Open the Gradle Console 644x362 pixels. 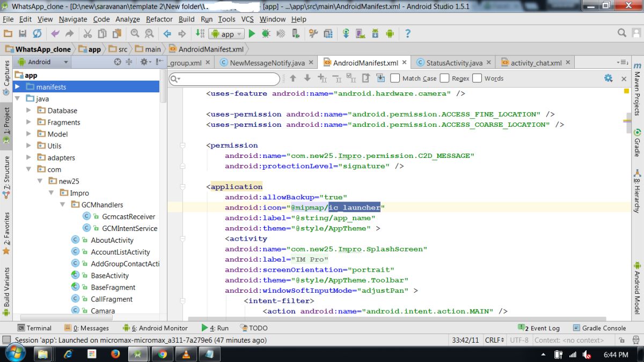599,328
